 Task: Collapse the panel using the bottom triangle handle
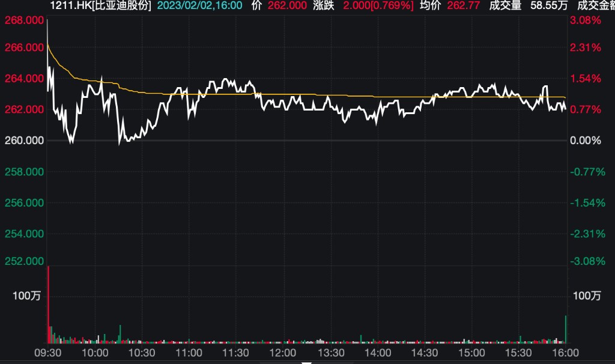pos(307,362)
